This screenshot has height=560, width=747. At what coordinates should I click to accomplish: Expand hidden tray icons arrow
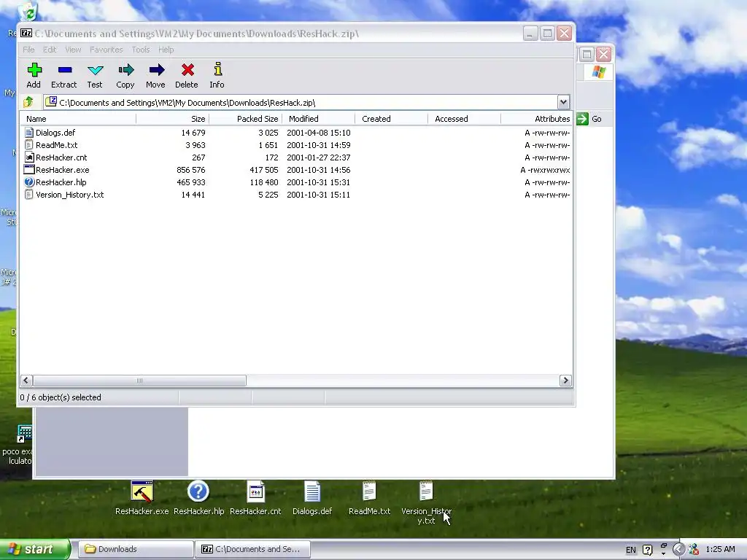(679, 550)
